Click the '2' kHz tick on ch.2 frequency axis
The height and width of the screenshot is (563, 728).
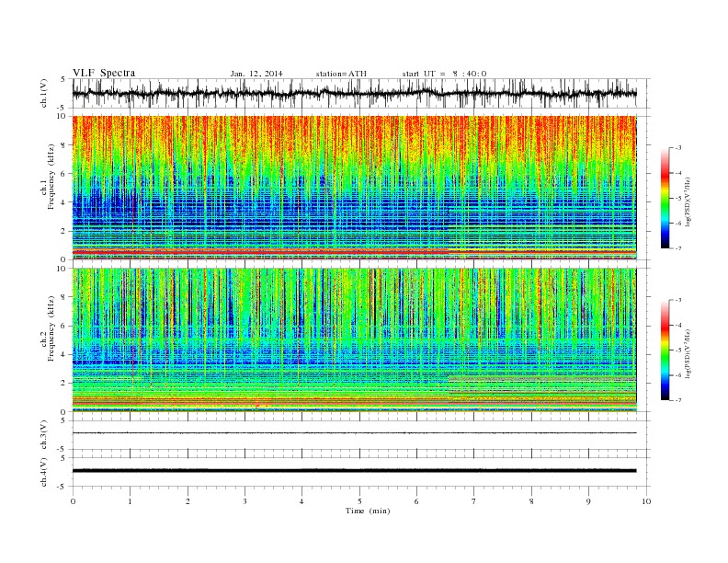[x=64, y=384]
